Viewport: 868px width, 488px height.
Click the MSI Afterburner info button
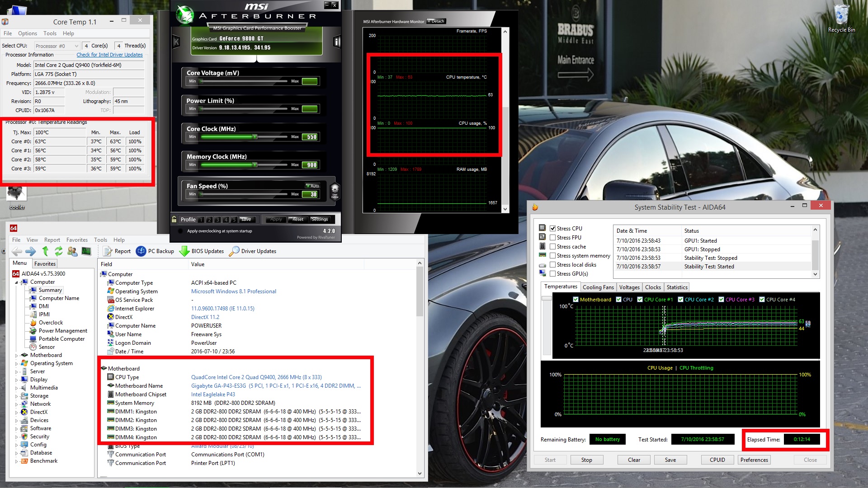[336, 42]
